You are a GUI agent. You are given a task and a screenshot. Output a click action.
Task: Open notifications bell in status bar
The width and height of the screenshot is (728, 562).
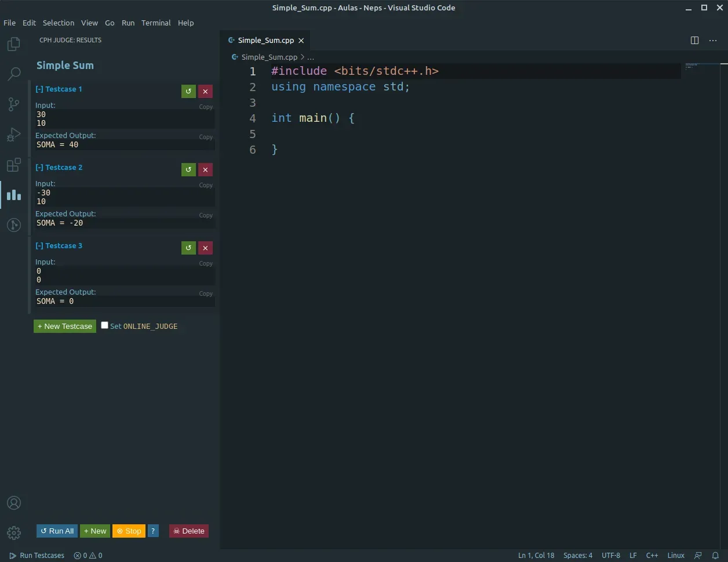point(715,555)
